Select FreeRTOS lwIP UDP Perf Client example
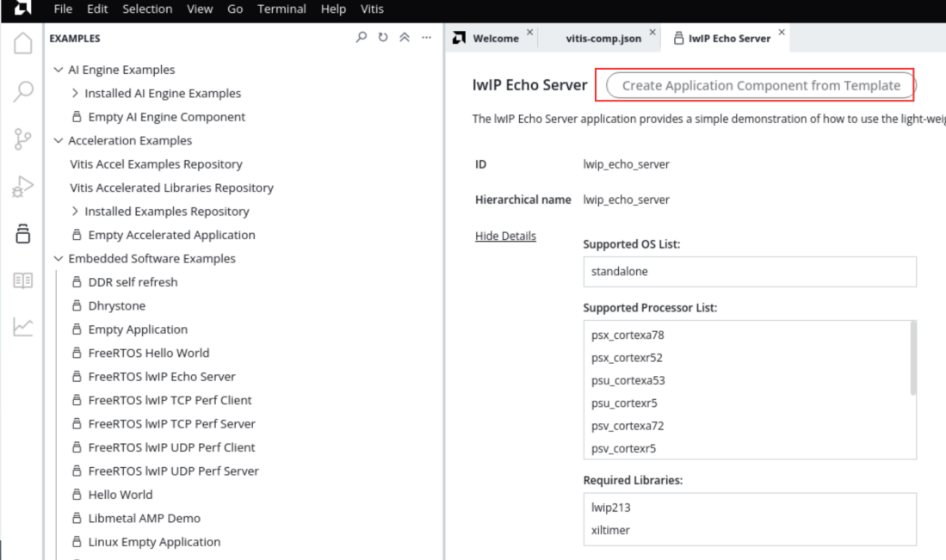This screenshot has height=560, width=946. click(171, 447)
